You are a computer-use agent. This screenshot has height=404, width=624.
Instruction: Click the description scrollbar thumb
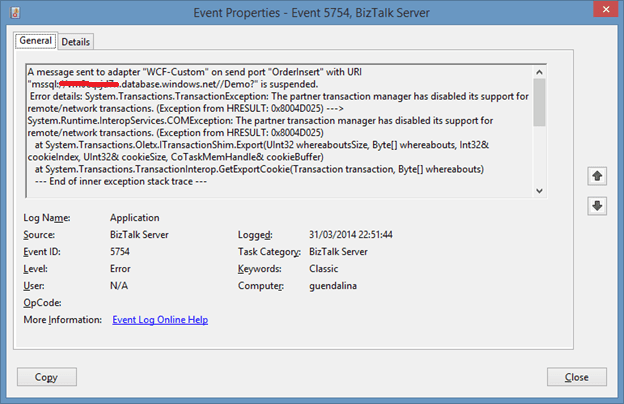(539, 102)
